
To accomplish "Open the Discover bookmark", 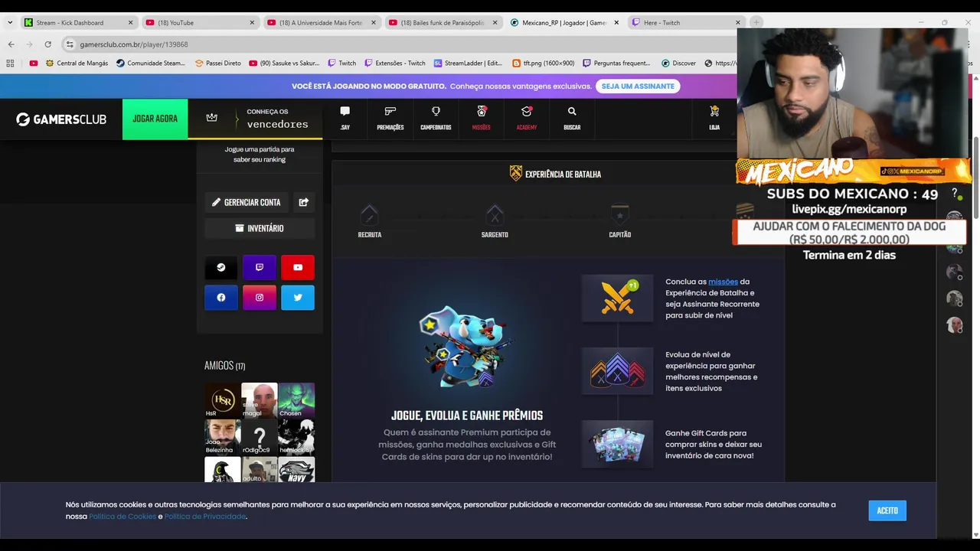I will [x=678, y=64].
